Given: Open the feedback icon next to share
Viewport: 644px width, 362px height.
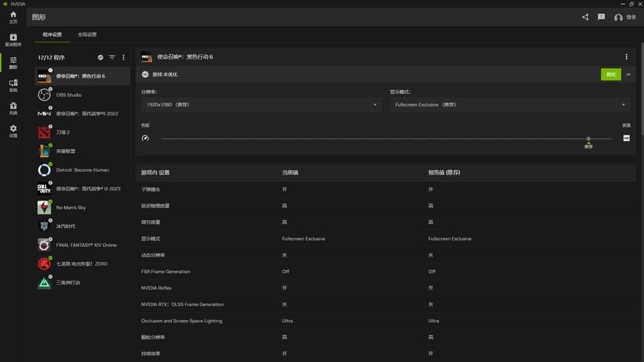Looking at the screenshot, I should coord(601,17).
